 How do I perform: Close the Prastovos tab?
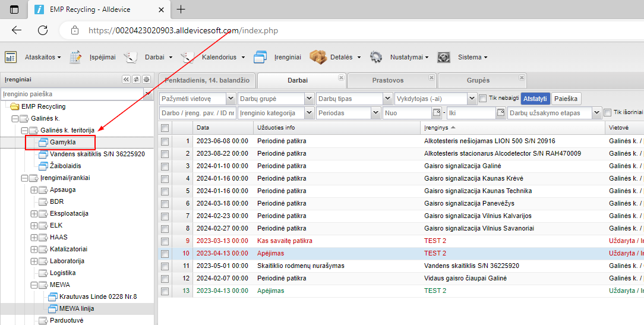point(430,77)
